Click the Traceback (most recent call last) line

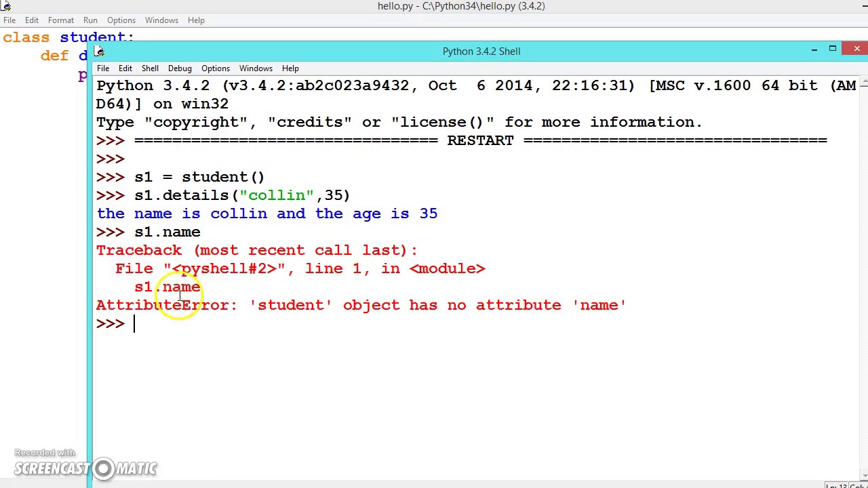pyautogui.click(x=257, y=251)
